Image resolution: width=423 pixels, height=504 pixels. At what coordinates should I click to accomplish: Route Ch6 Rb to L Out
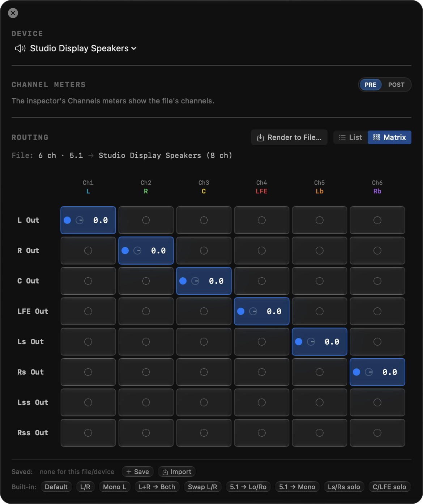click(377, 220)
